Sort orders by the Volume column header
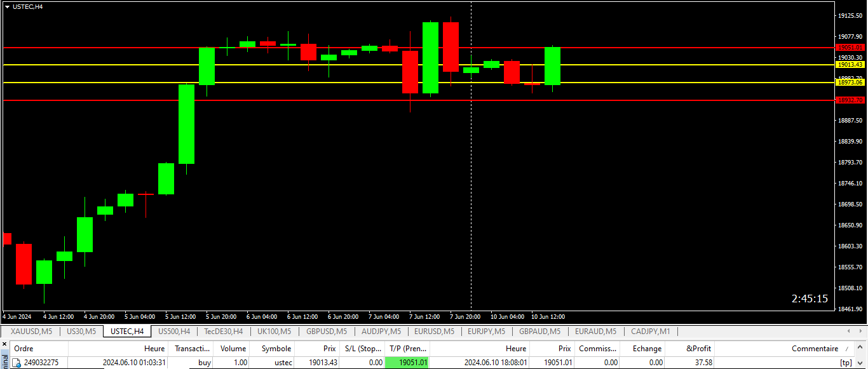868x369 pixels. pos(233,349)
